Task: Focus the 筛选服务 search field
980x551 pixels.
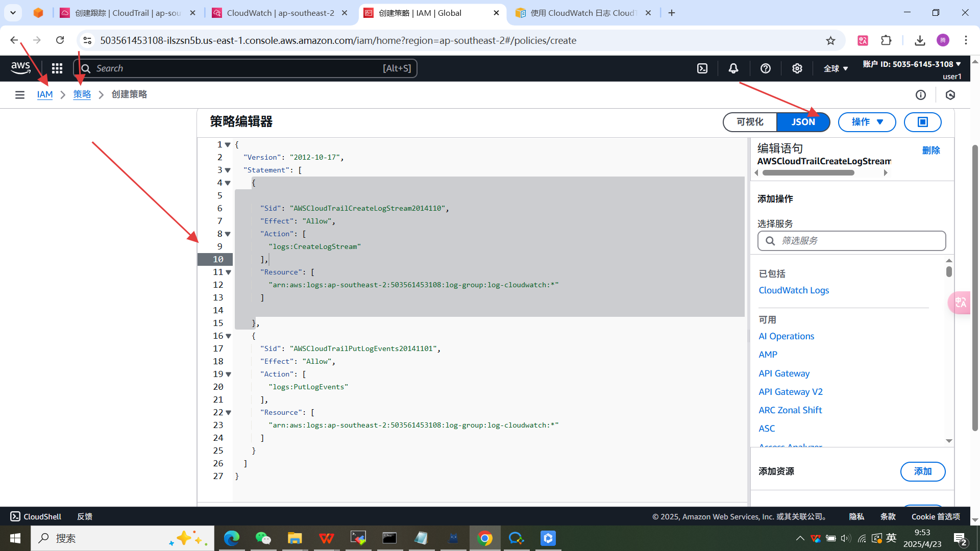Action: coord(851,241)
